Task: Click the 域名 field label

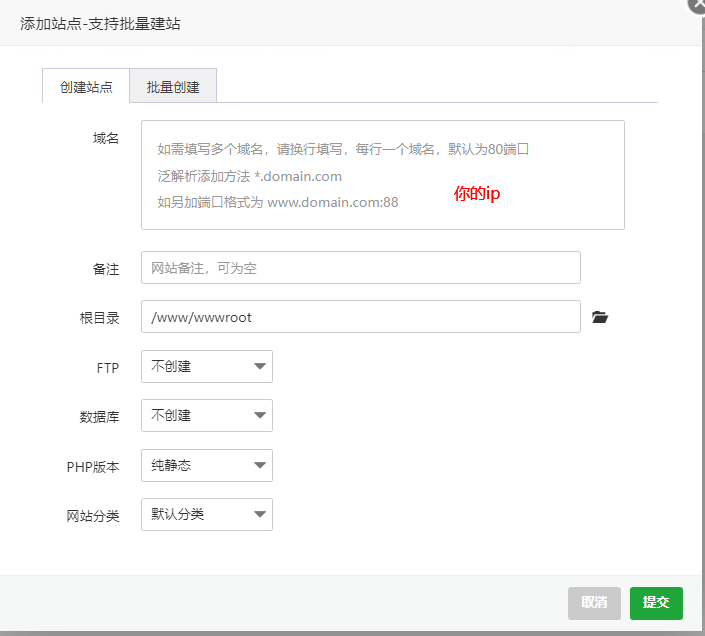Action: click(106, 138)
